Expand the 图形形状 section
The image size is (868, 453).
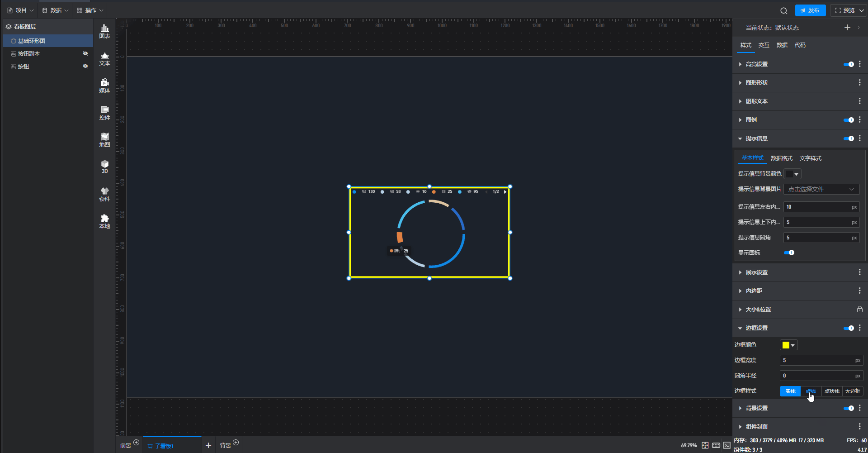pyautogui.click(x=756, y=83)
